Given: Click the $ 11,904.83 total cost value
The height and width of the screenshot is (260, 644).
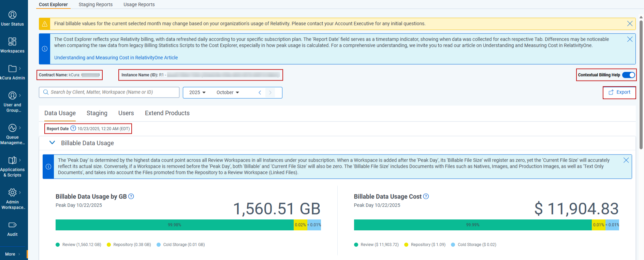Looking at the screenshot, I should (576, 209).
